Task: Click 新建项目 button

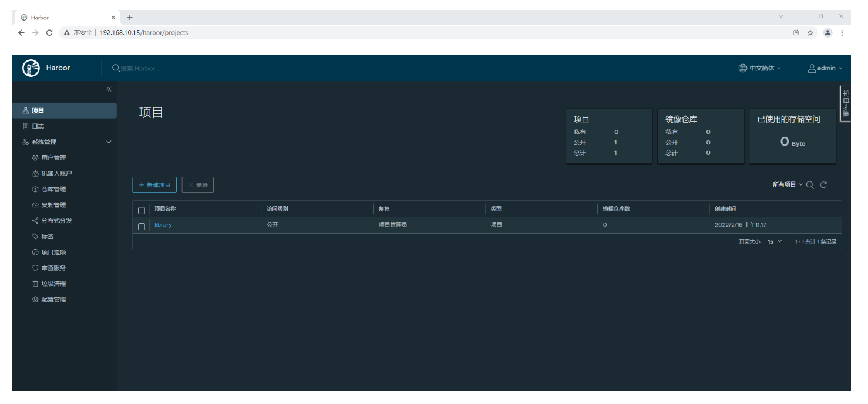Action: [154, 185]
